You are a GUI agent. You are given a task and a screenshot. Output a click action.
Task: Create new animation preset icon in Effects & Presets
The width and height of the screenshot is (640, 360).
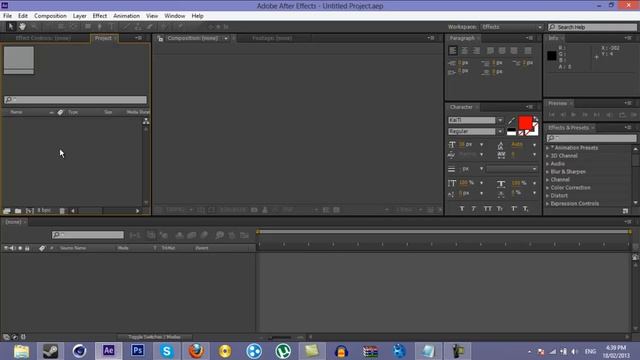pyautogui.click(x=625, y=211)
